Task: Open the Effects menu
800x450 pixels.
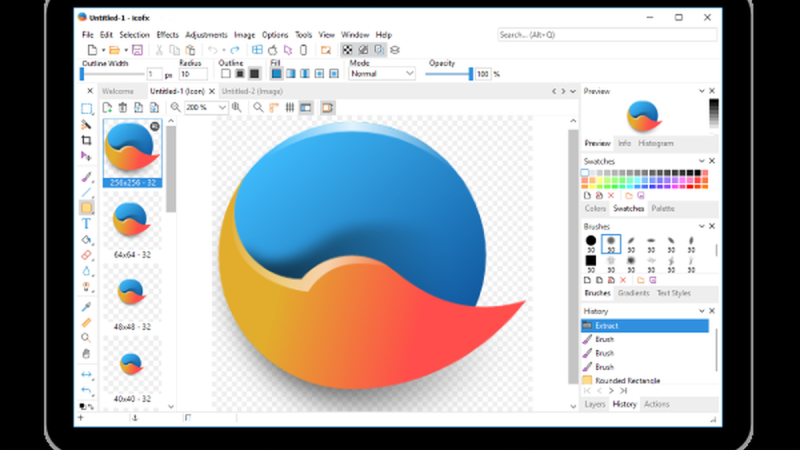Action: click(167, 35)
